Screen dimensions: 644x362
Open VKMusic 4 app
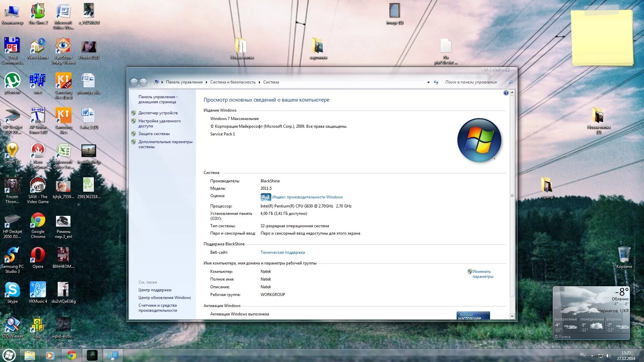(x=37, y=292)
